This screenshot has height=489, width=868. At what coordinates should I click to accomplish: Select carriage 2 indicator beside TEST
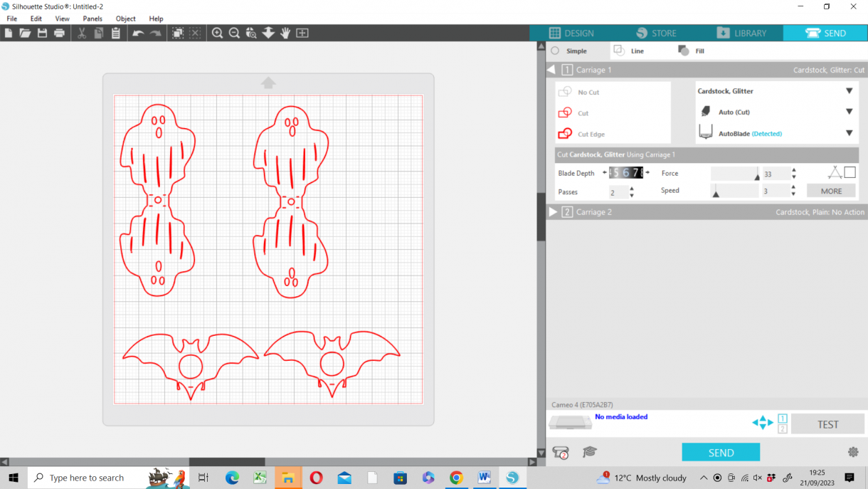click(783, 428)
